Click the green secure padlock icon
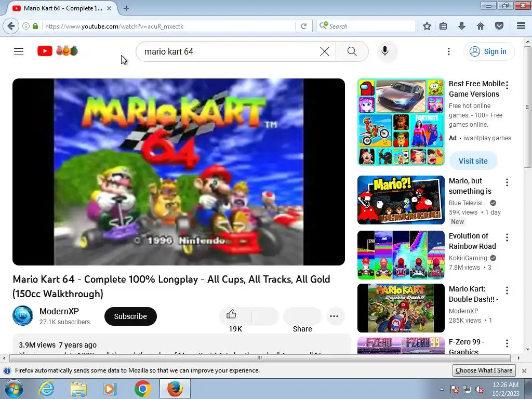Viewport: 532px width, 399px height. click(x=35, y=26)
